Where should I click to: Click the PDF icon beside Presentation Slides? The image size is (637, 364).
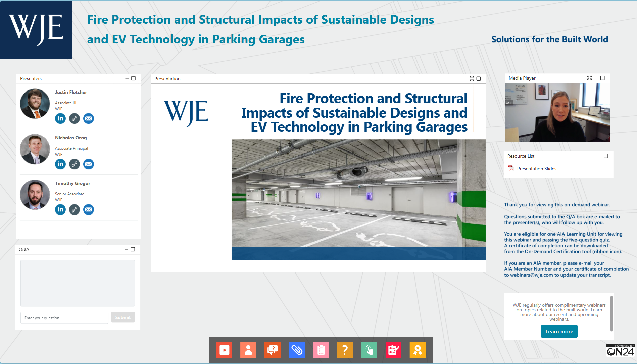tap(511, 168)
